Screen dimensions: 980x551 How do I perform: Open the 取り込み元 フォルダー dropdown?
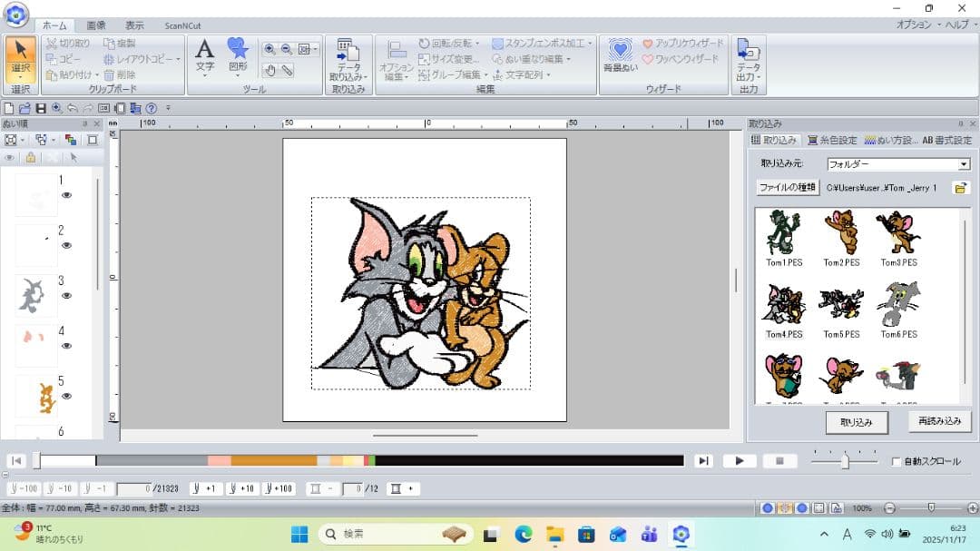pyautogui.click(x=964, y=164)
